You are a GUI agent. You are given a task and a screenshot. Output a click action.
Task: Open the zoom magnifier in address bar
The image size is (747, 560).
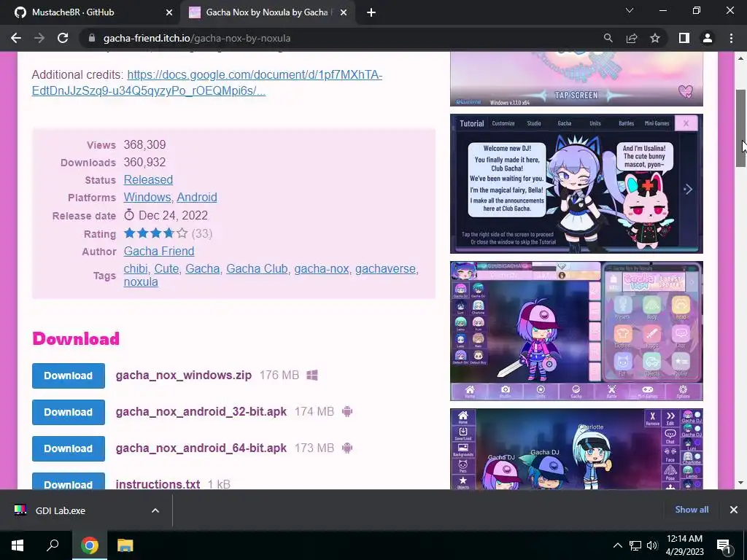(x=608, y=38)
